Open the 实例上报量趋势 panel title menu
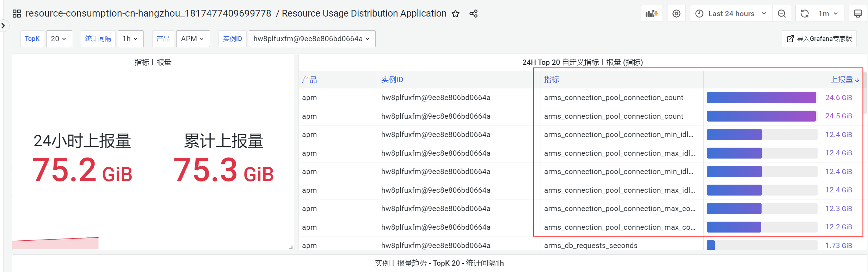Viewport: 868px width, 272px height. pyautogui.click(x=439, y=263)
